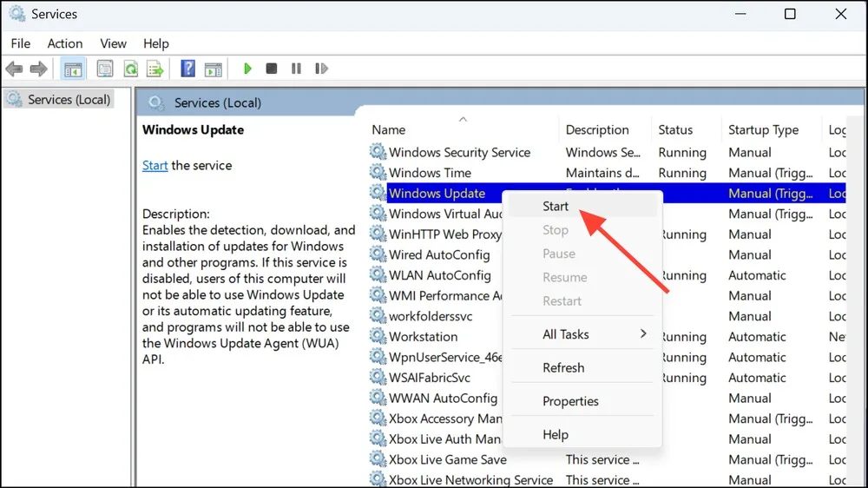
Task: Sort services by the Startup Type column
Action: 763,129
